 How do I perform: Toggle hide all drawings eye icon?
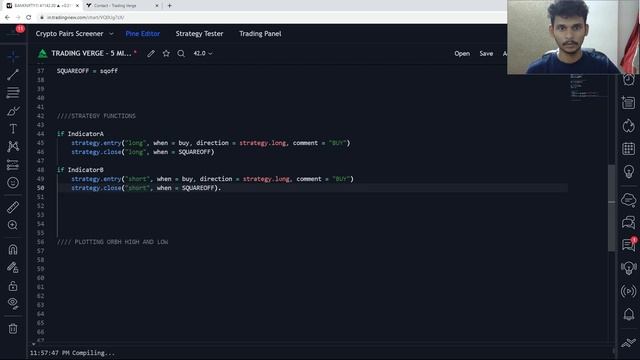pos(13,303)
